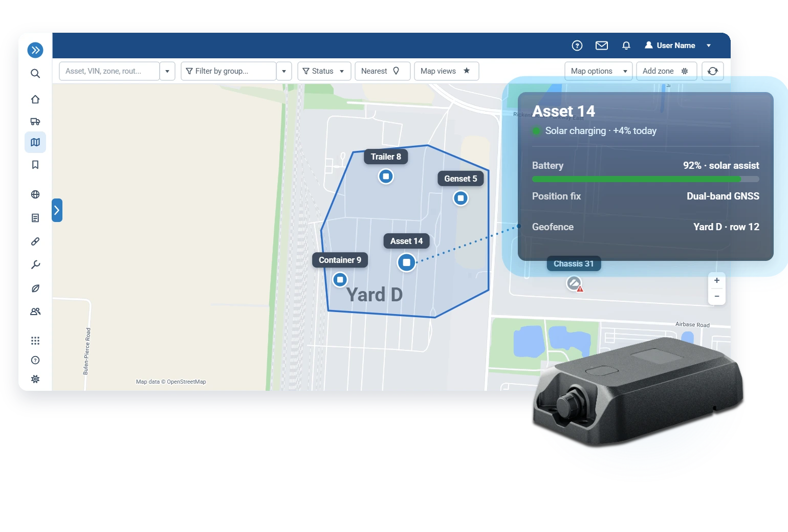Viewport: 788px width, 532px height.
Task: Select the Chassis 31 warning marker
Action: point(575,283)
